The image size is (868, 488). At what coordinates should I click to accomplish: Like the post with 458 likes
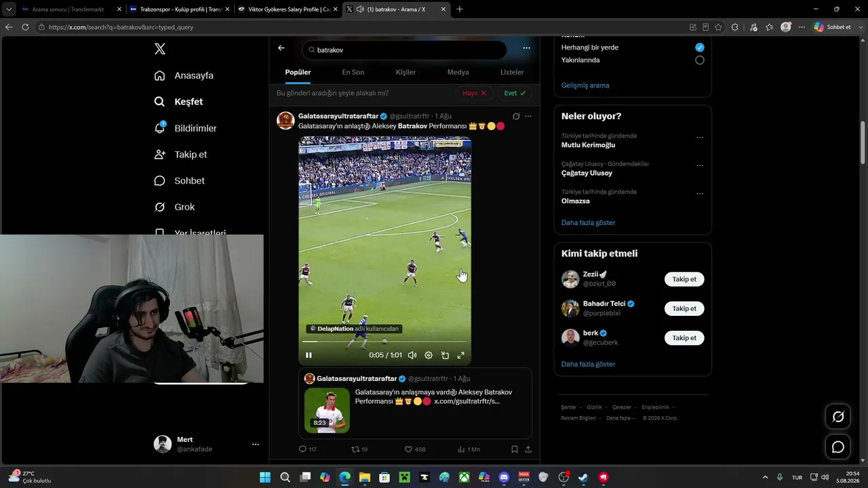[x=415, y=449]
